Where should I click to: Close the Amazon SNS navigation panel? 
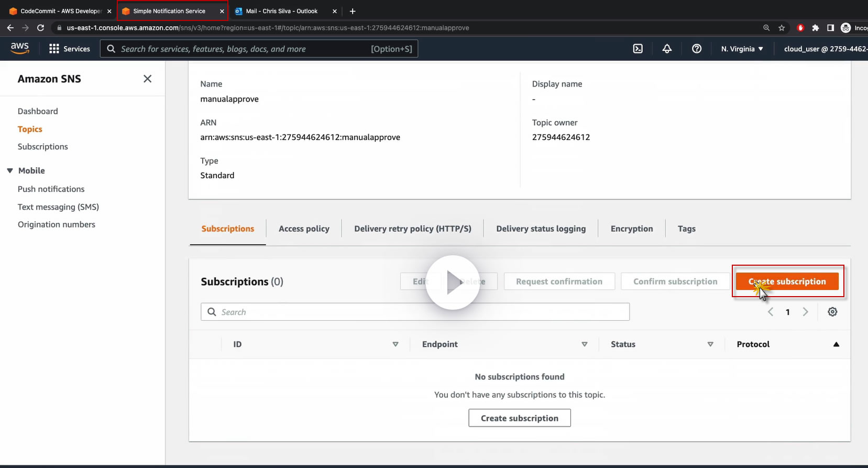click(148, 79)
